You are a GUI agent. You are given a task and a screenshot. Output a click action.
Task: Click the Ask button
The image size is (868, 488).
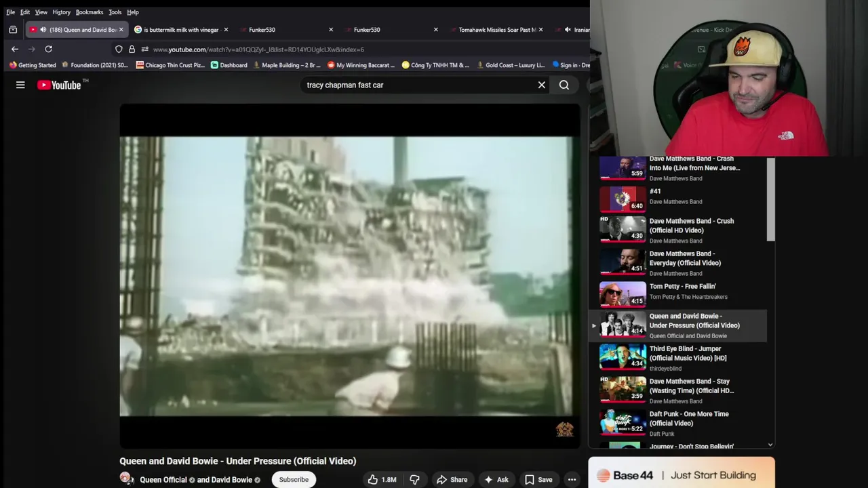click(x=496, y=479)
